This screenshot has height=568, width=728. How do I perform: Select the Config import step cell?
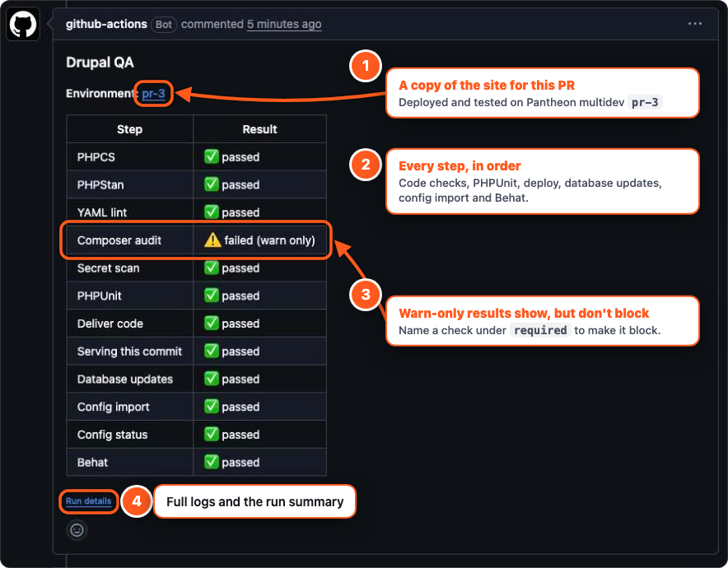pyautogui.click(x=129, y=407)
